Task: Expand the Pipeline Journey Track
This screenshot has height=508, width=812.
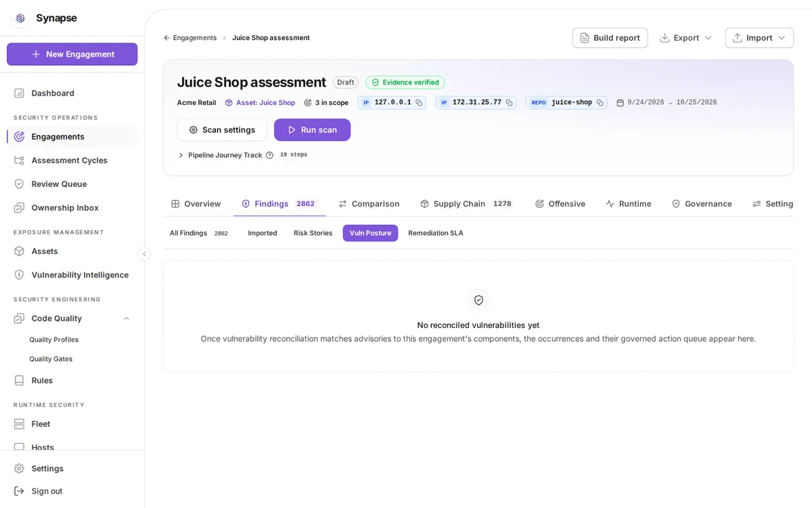Action: tap(181, 155)
